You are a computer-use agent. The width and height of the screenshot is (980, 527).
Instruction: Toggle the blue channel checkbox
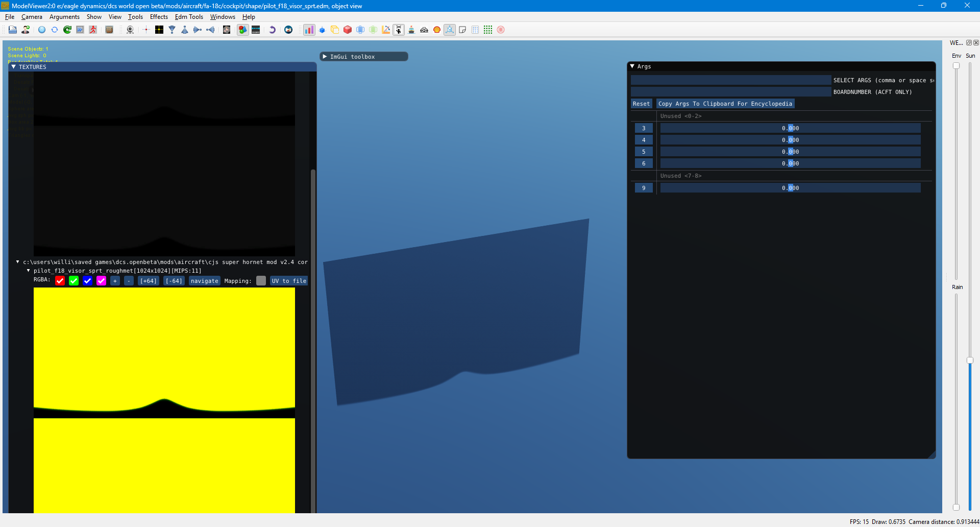click(88, 281)
